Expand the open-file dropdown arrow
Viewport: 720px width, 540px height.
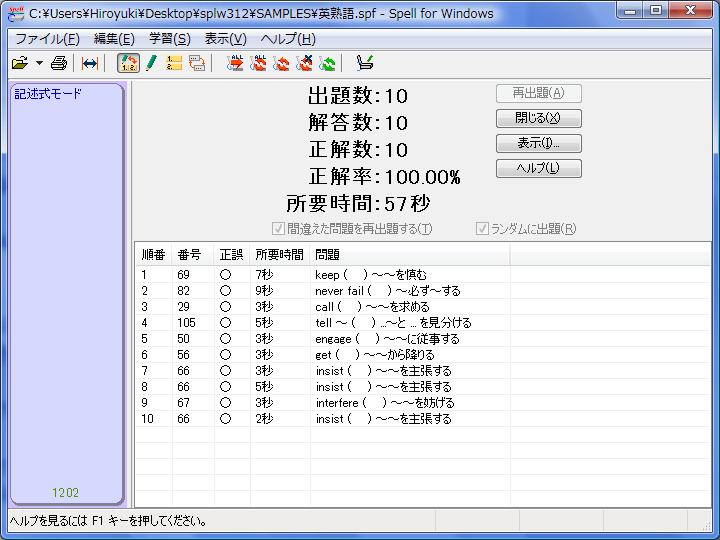pos(39,63)
